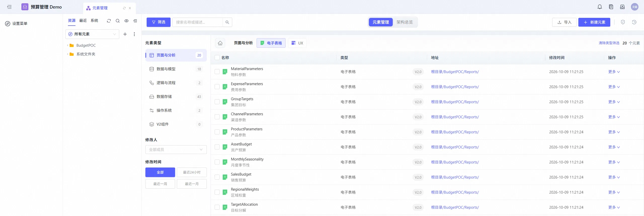This screenshot has height=216, width=644.
Task: Go to home in breadcrumb bar
Action: coord(220,43)
